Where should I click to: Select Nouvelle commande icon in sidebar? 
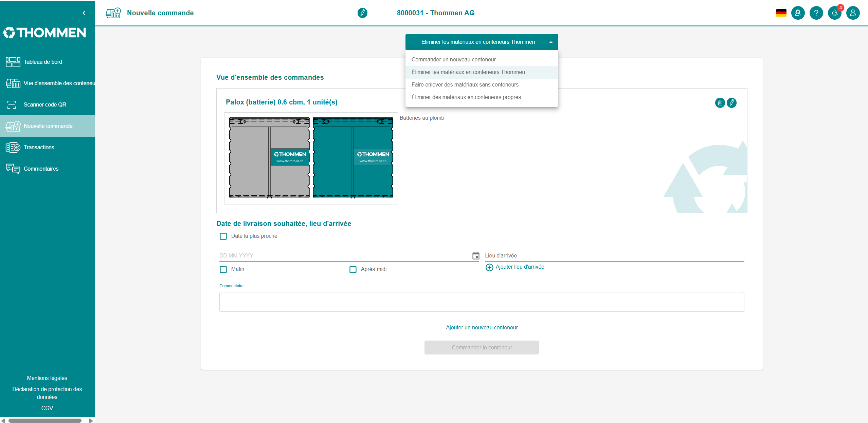click(x=13, y=126)
